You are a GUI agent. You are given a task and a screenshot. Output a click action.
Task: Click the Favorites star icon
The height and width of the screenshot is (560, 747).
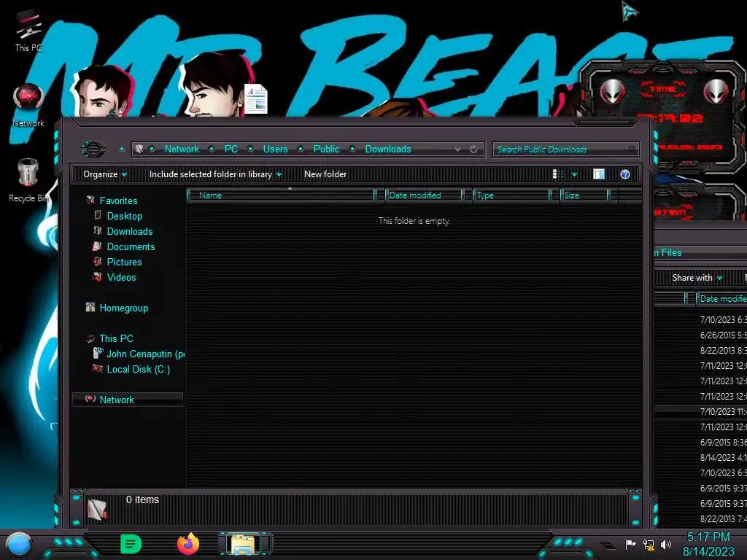90,200
